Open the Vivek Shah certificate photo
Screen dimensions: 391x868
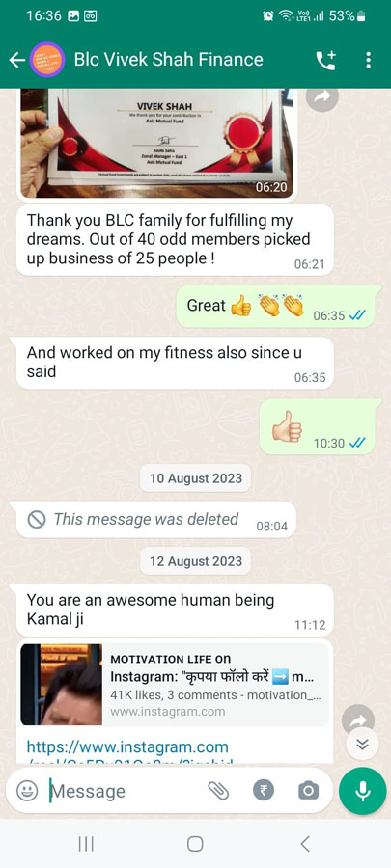tap(156, 143)
